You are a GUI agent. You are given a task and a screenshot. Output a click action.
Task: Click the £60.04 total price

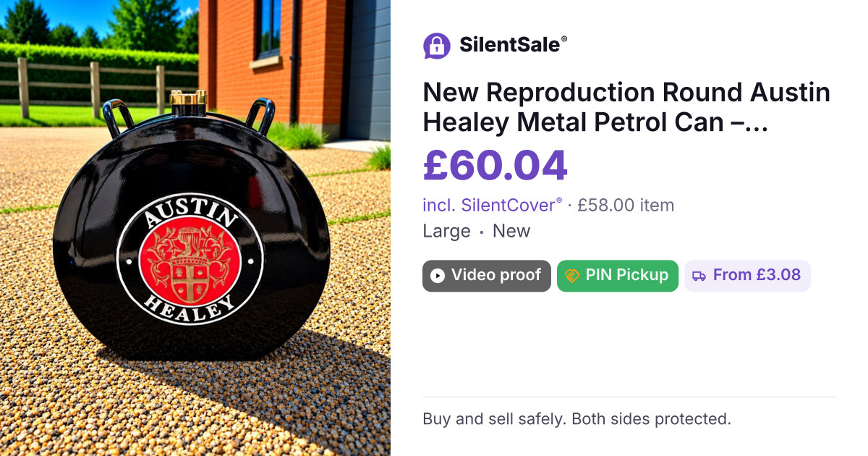click(495, 166)
